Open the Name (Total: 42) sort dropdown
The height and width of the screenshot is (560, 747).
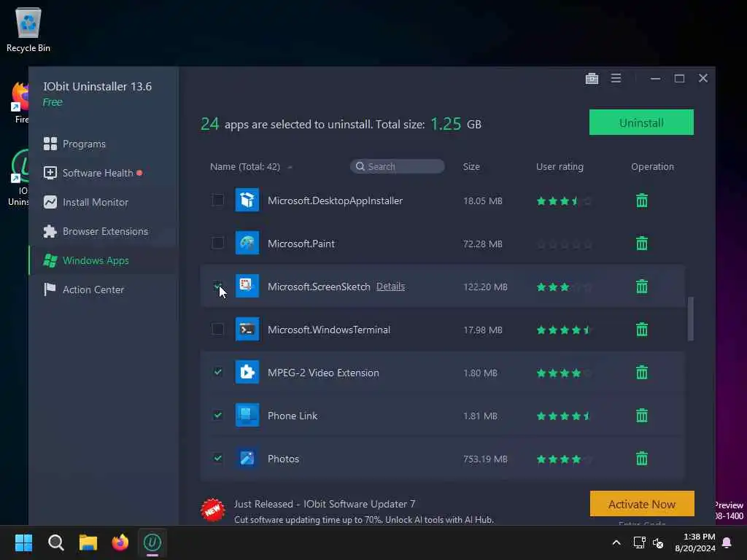coord(290,167)
